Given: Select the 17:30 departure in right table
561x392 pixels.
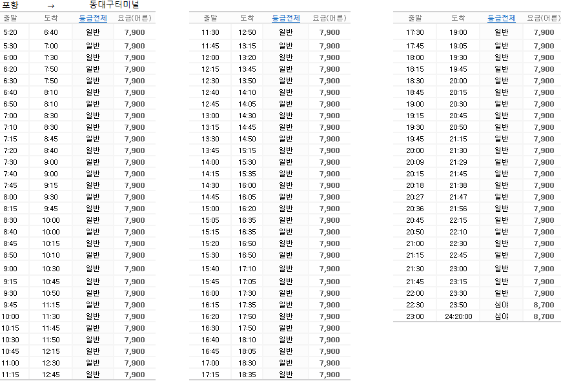Looking at the screenshot, I should (414, 32).
